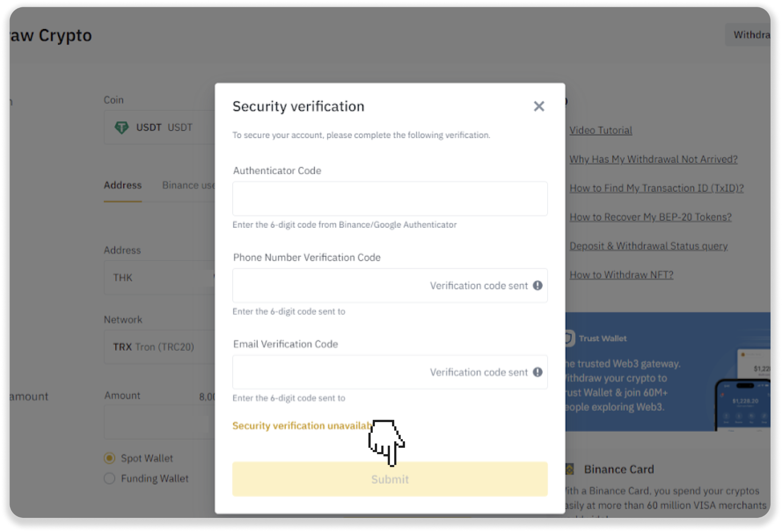Click the phone mockup in Trust Wallet banner
782x532 pixels.
743,405
